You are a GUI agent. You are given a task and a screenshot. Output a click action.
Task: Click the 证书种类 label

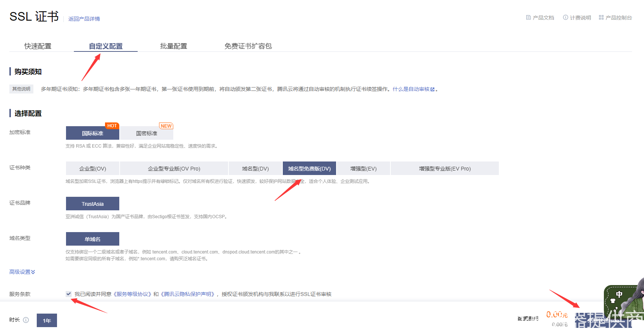point(20,168)
